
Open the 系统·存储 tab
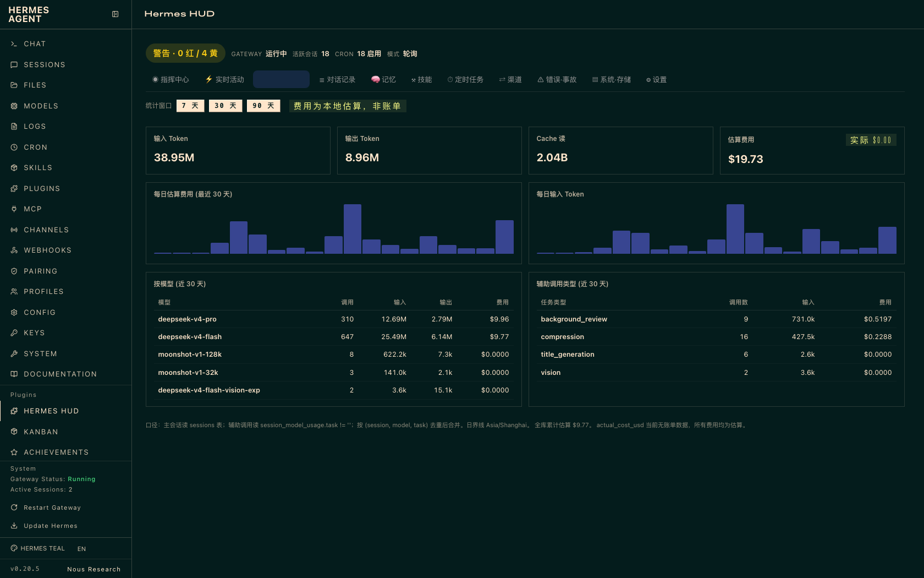click(x=612, y=80)
